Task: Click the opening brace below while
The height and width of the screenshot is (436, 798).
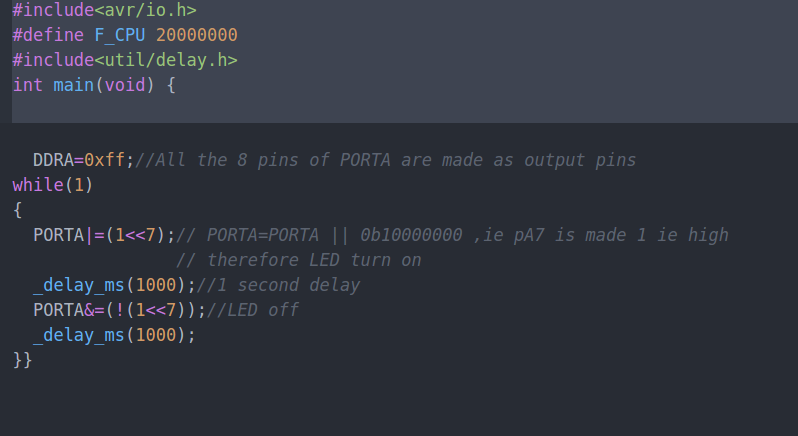Action: tap(18, 210)
